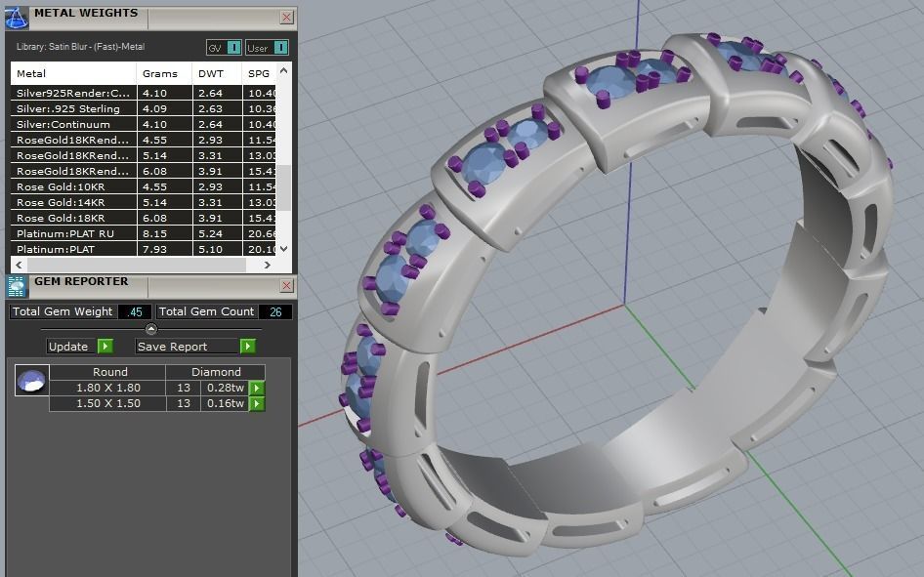Click green arrow on 1.80 X 1.80 row
Image resolution: width=924 pixels, height=577 pixels.
(x=256, y=388)
